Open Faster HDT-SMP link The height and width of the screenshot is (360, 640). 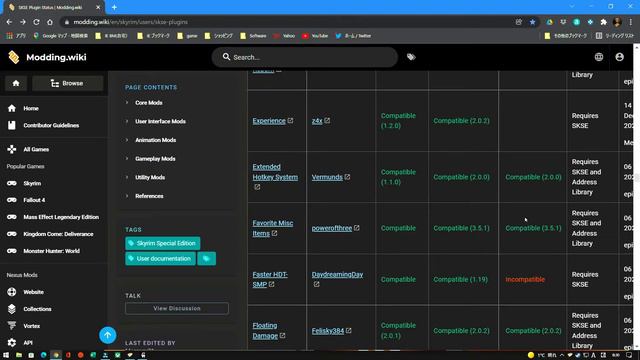click(x=270, y=279)
